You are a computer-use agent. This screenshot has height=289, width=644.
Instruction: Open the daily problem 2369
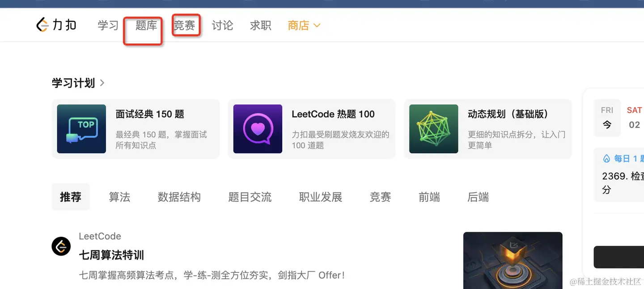click(x=623, y=183)
